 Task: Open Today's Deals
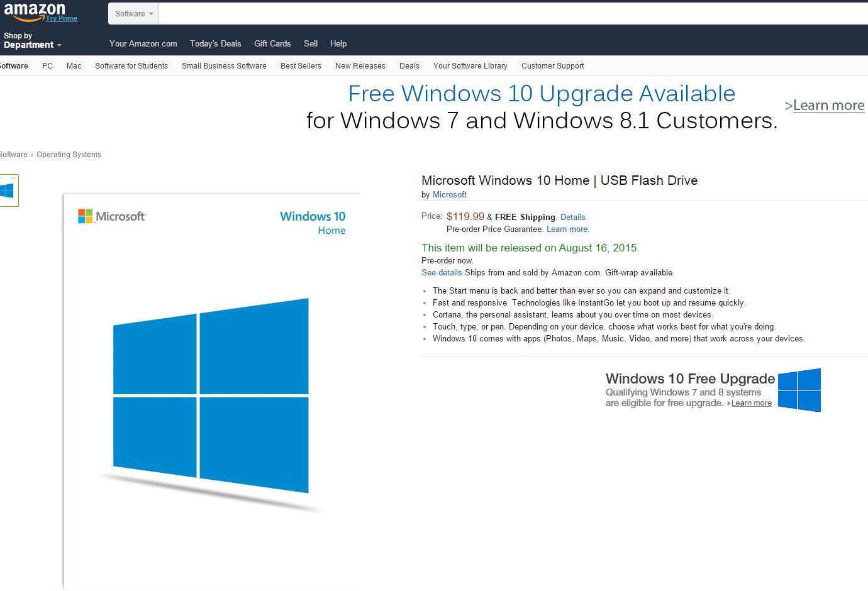[x=215, y=43]
